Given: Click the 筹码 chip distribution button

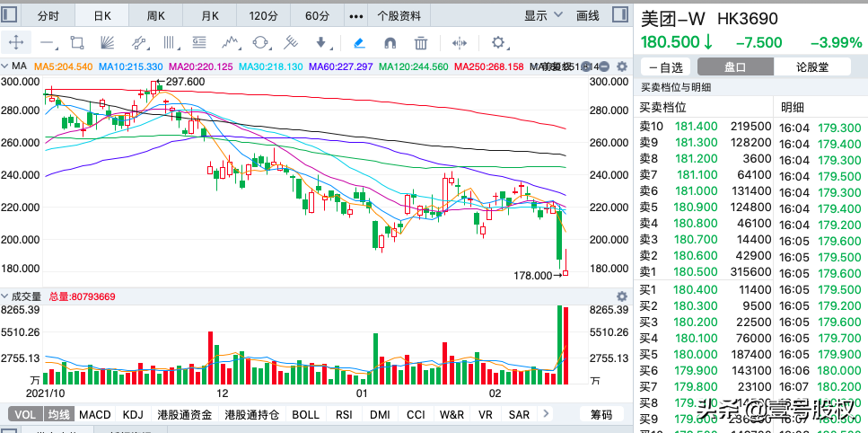Looking at the screenshot, I should tap(601, 414).
